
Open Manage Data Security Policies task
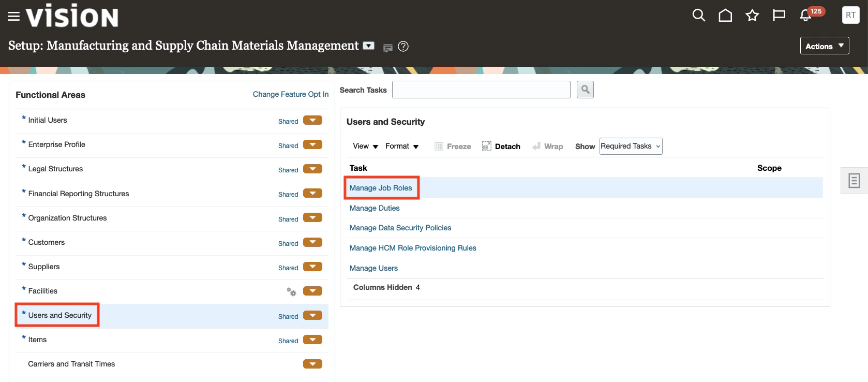(x=400, y=228)
